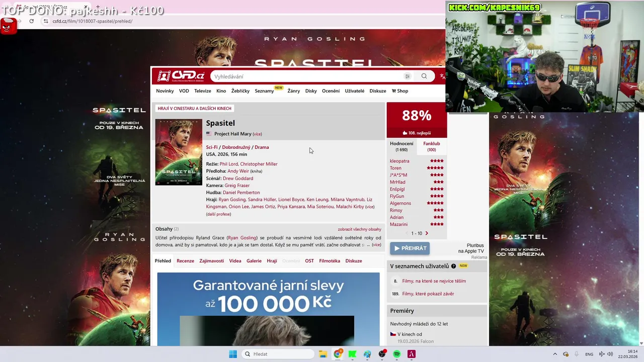
Task: Open the Žánry menu item
Action: click(294, 91)
